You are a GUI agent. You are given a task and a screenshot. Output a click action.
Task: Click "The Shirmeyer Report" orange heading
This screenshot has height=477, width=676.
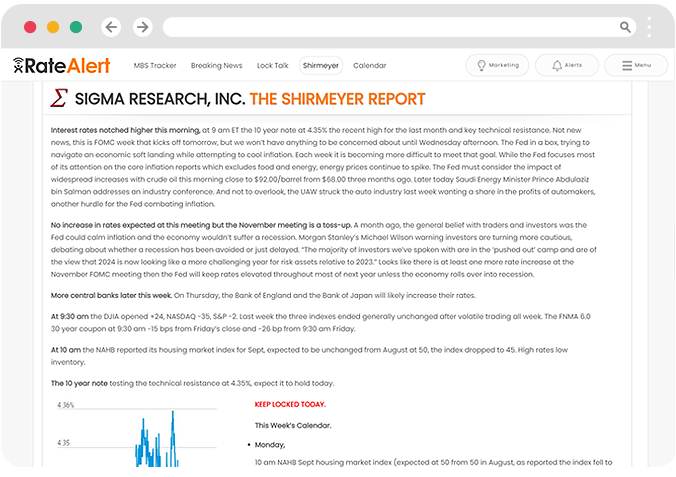(x=337, y=99)
